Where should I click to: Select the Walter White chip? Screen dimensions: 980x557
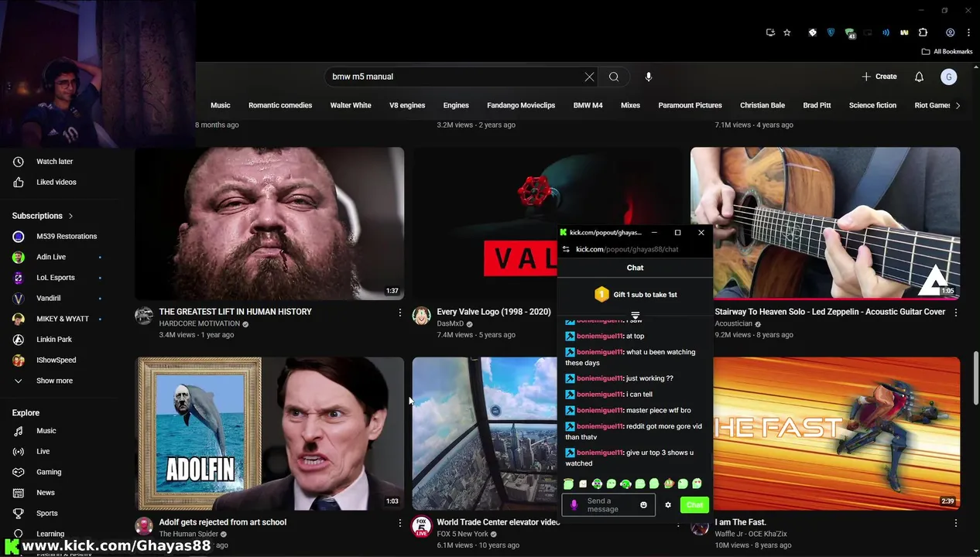point(351,105)
